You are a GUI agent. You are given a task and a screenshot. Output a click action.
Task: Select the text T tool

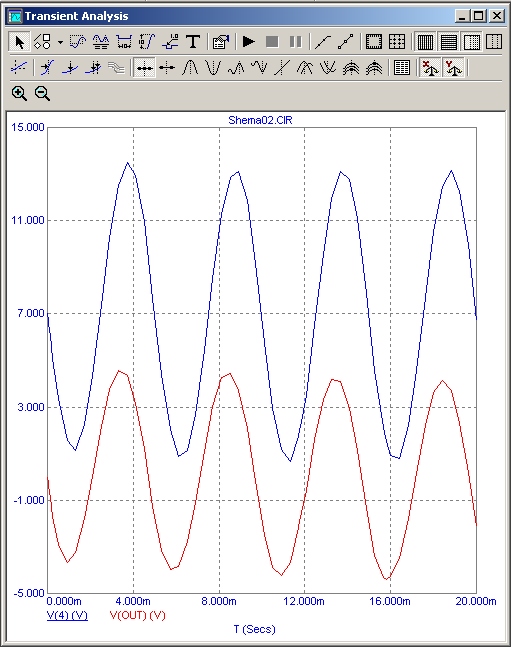tap(193, 42)
